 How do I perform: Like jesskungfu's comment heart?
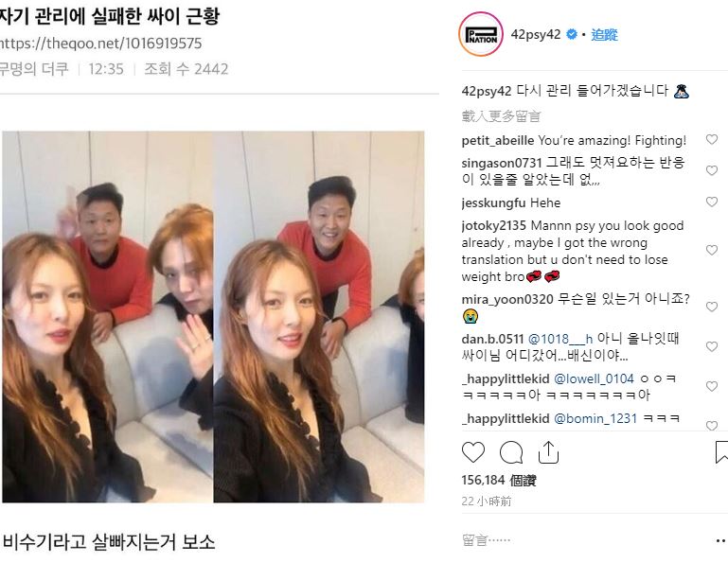(x=712, y=202)
